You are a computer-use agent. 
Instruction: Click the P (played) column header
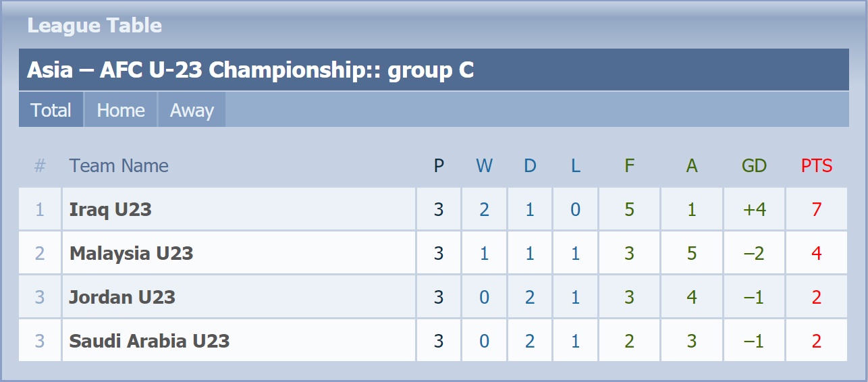pyautogui.click(x=439, y=165)
